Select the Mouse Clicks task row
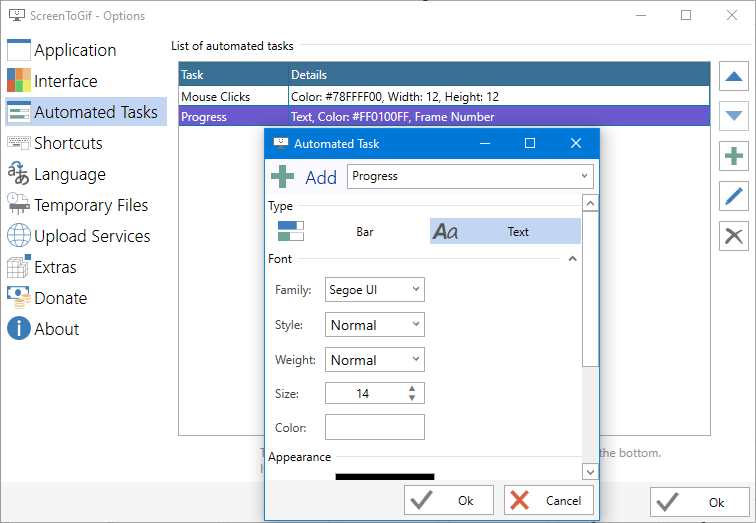The height and width of the screenshot is (523, 756). (444, 96)
